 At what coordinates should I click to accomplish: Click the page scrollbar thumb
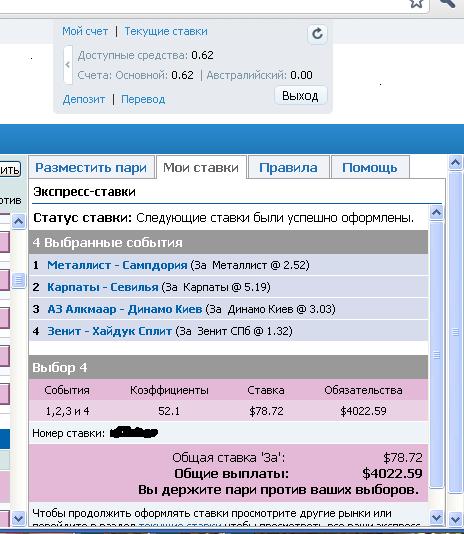455,332
